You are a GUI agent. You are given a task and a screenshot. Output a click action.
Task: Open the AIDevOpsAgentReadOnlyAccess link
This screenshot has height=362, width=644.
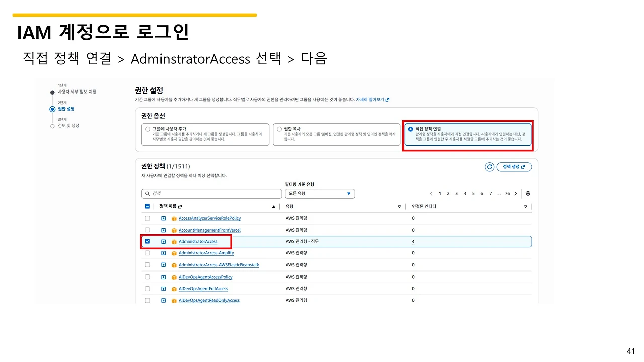209,300
